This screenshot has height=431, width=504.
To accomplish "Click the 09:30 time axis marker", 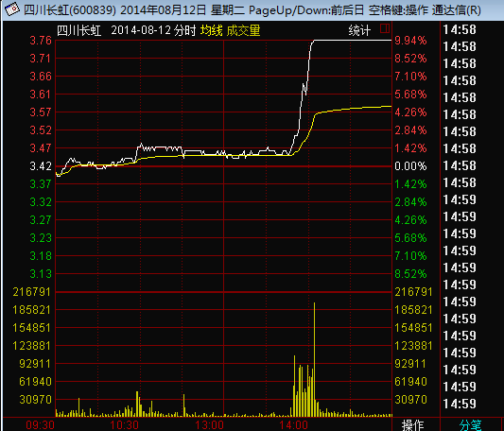I will pos(40,425).
